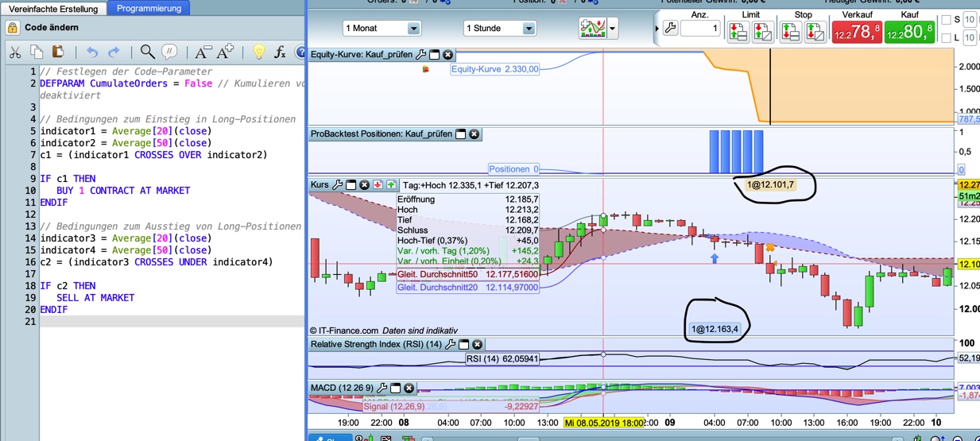This screenshot has height=441, width=980.
Task: Collapse the order panel with the triangle
Action: tap(657, 29)
